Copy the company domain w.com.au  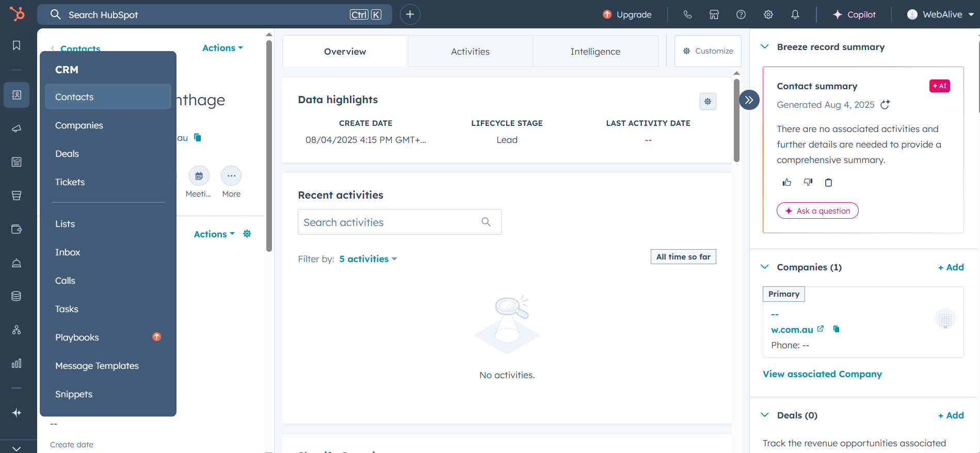(x=837, y=329)
